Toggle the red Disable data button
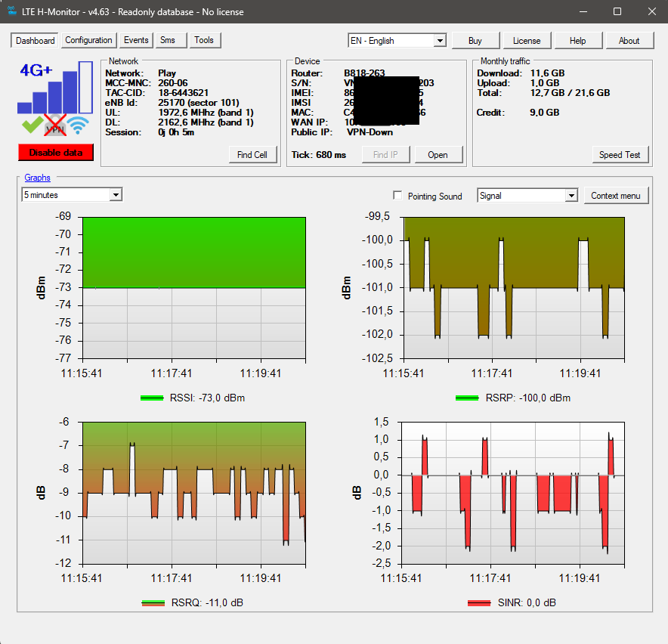The width and height of the screenshot is (668, 644). pos(56,153)
